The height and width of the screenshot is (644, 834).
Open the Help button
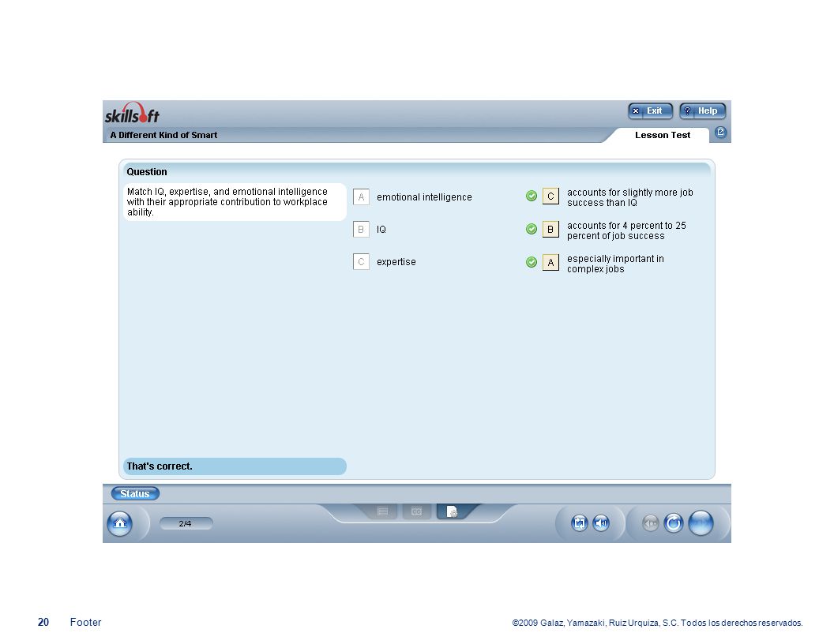702,111
